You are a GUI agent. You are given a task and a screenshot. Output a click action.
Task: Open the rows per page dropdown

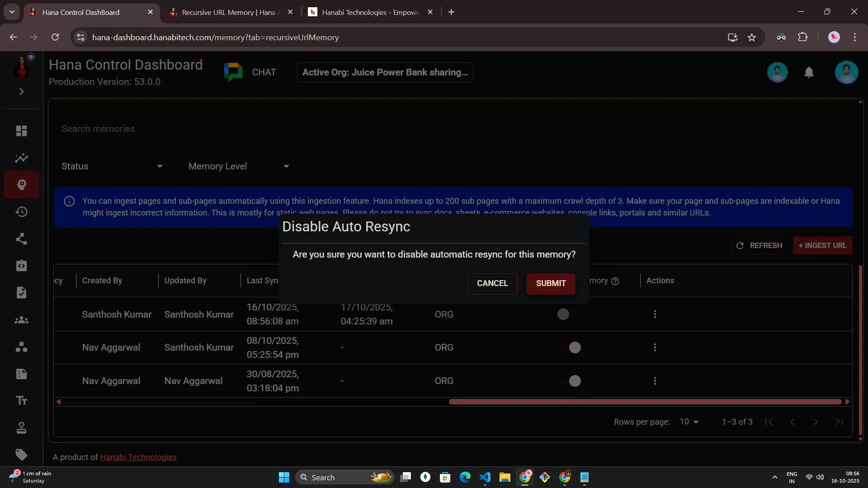click(x=689, y=422)
